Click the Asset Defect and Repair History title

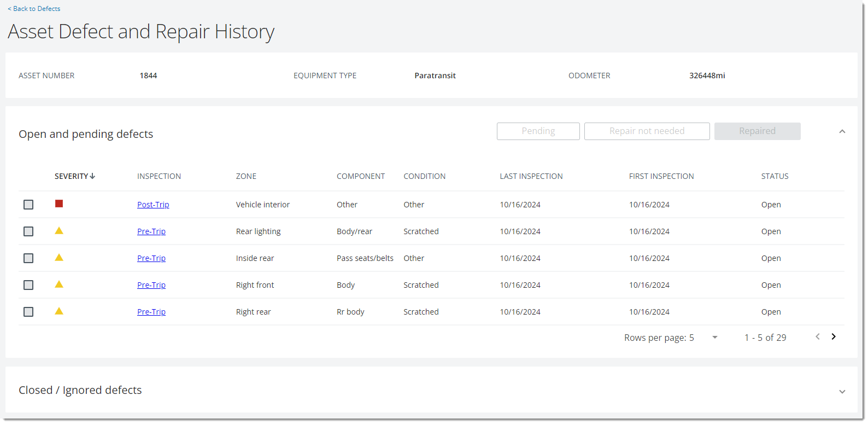141,32
